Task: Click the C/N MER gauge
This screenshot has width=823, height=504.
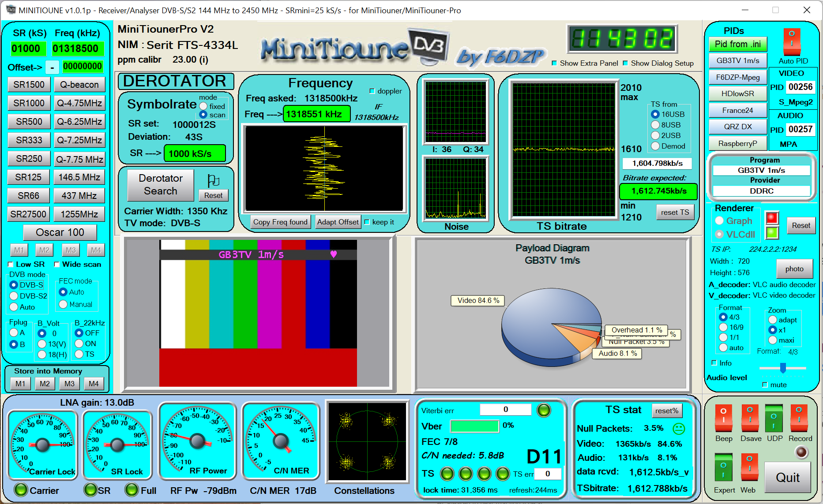Action: (x=281, y=441)
